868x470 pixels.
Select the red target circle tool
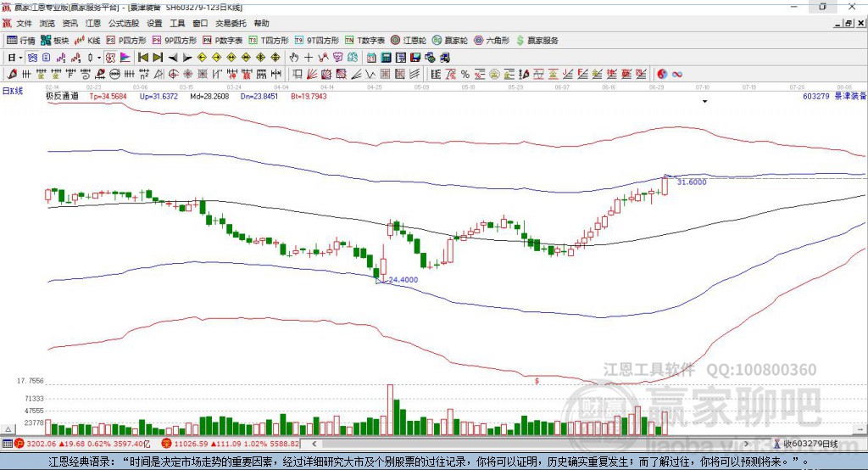pos(173,74)
